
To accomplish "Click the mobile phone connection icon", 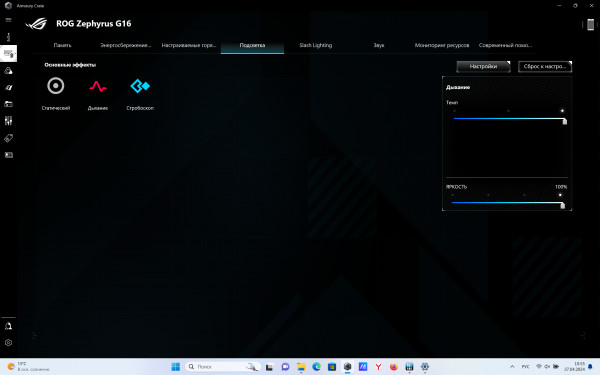I will coord(590,24).
